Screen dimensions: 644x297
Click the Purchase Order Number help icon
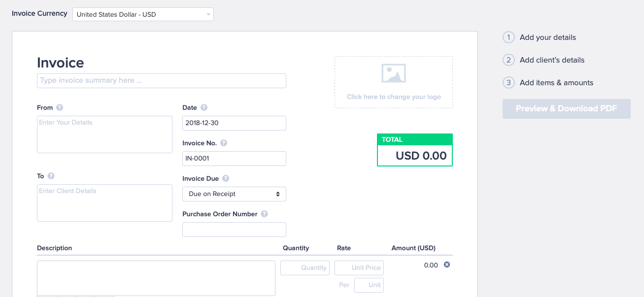(x=265, y=214)
